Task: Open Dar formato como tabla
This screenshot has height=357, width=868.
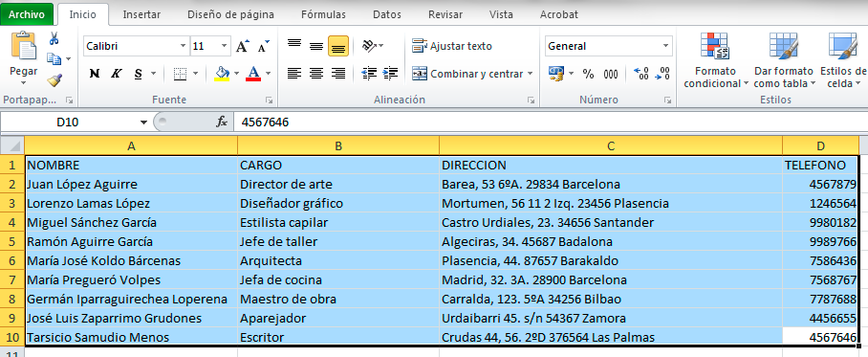Action: pos(784,60)
